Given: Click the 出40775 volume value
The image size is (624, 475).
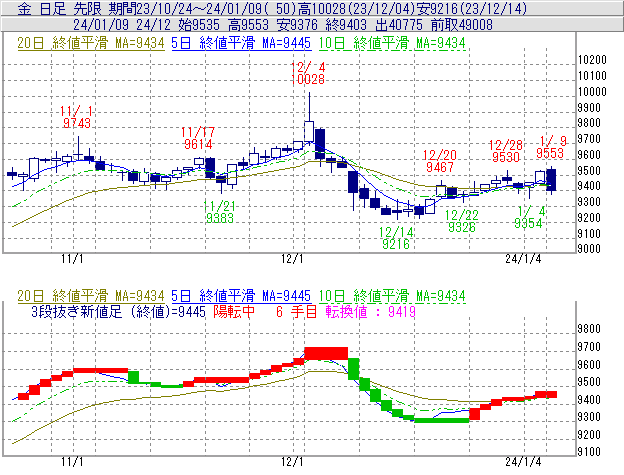Looking at the screenshot, I should 399,25.
